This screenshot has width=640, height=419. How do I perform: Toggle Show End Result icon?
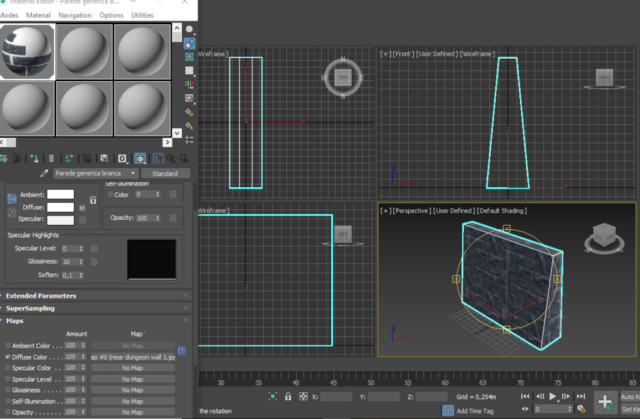[158, 158]
